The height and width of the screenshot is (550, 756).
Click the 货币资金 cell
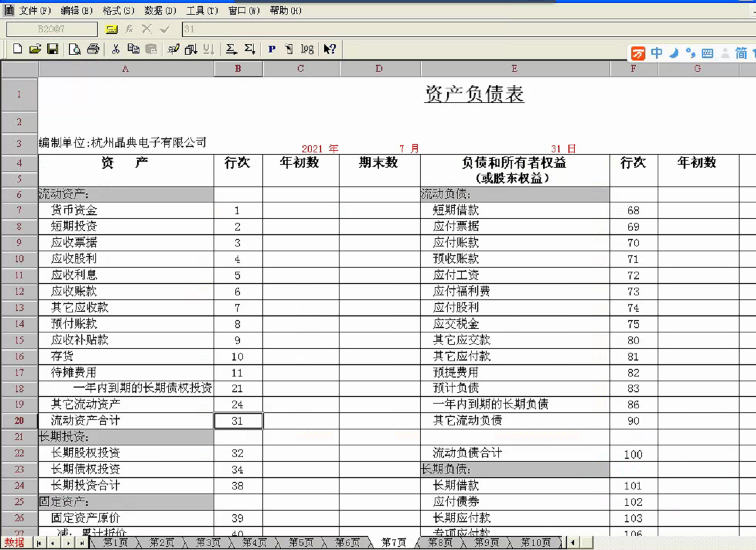126,211
